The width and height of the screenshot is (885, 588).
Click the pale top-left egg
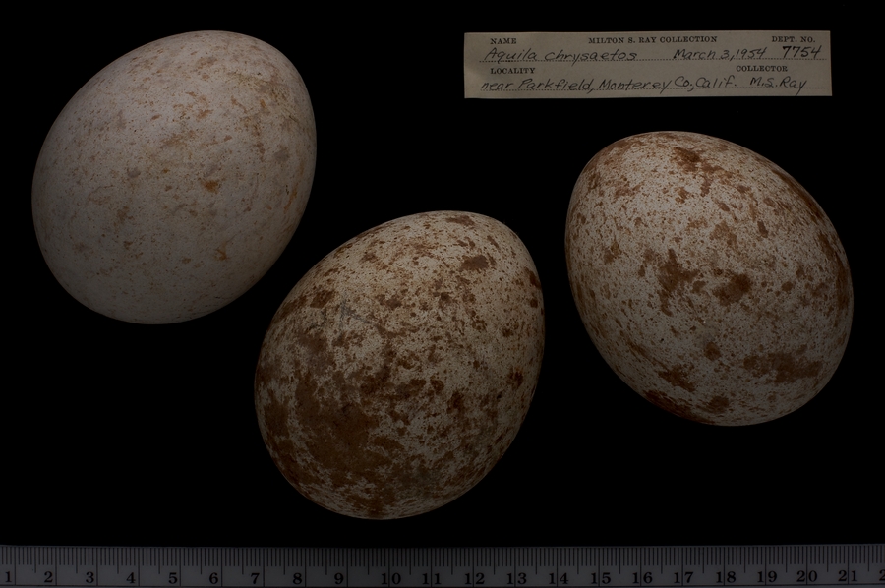pos(173,177)
